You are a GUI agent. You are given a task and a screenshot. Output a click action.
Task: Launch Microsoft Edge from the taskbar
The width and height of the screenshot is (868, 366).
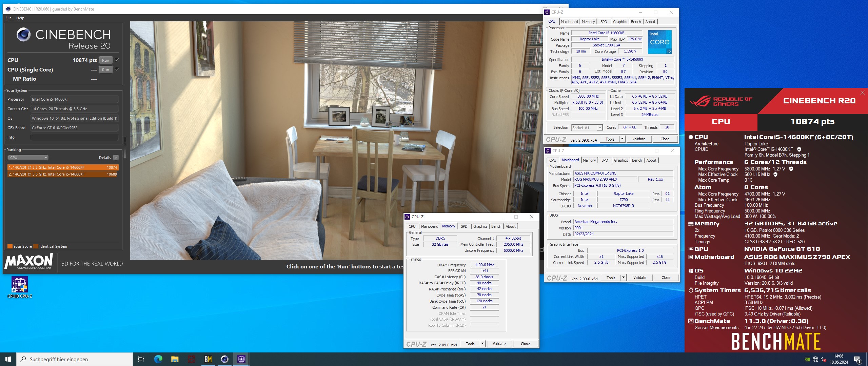(x=158, y=359)
